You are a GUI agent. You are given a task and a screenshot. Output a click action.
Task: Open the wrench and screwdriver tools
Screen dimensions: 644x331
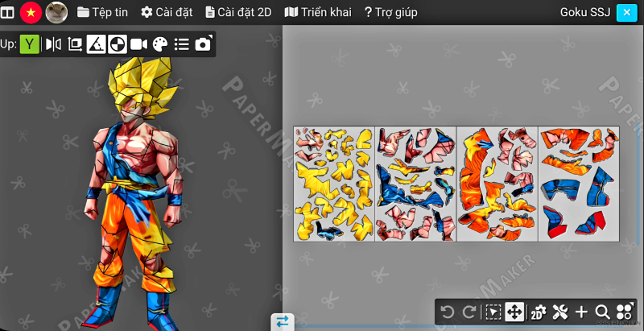click(x=560, y=312)
